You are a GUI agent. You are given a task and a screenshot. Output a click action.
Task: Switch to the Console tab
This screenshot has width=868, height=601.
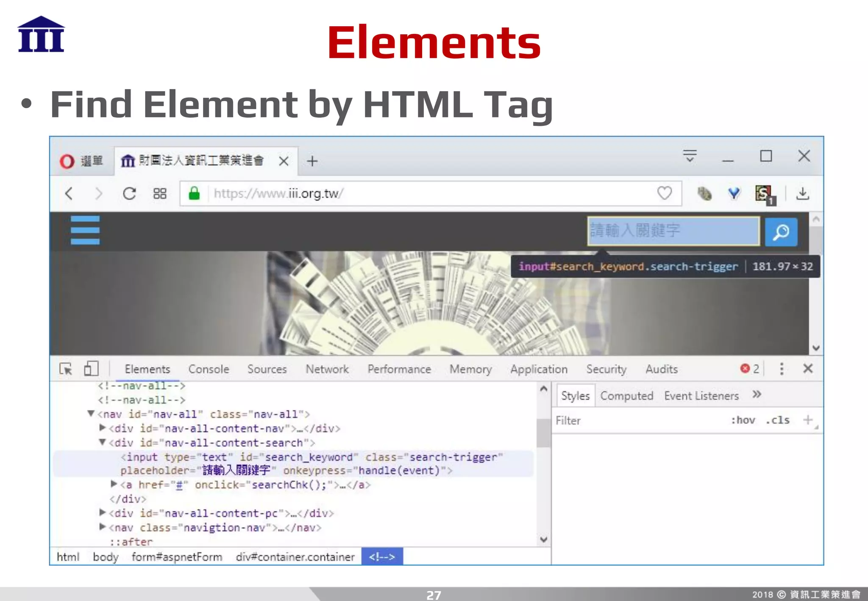[209, 369]
